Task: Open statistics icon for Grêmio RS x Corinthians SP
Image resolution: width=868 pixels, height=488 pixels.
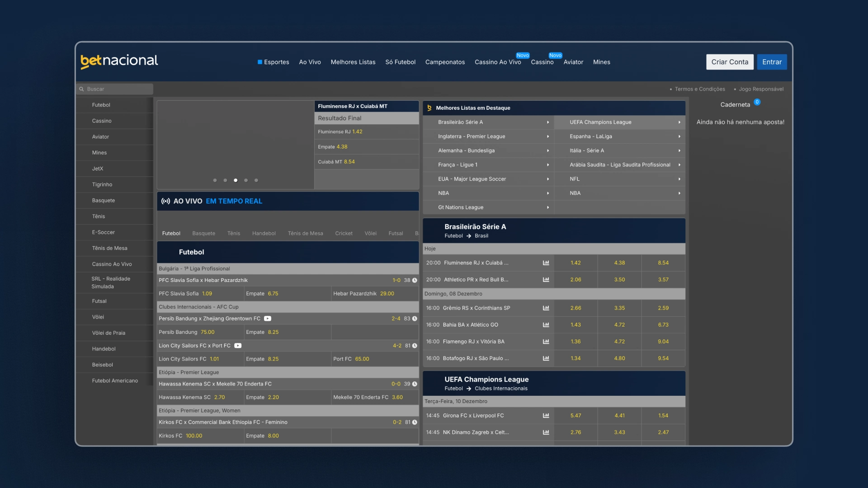Action: 546,308
